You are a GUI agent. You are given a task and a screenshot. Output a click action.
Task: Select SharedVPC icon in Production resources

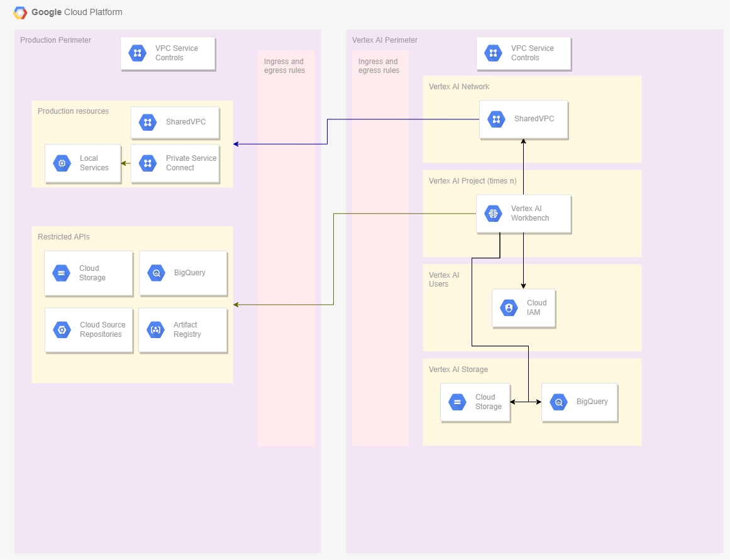click(148, 123)
